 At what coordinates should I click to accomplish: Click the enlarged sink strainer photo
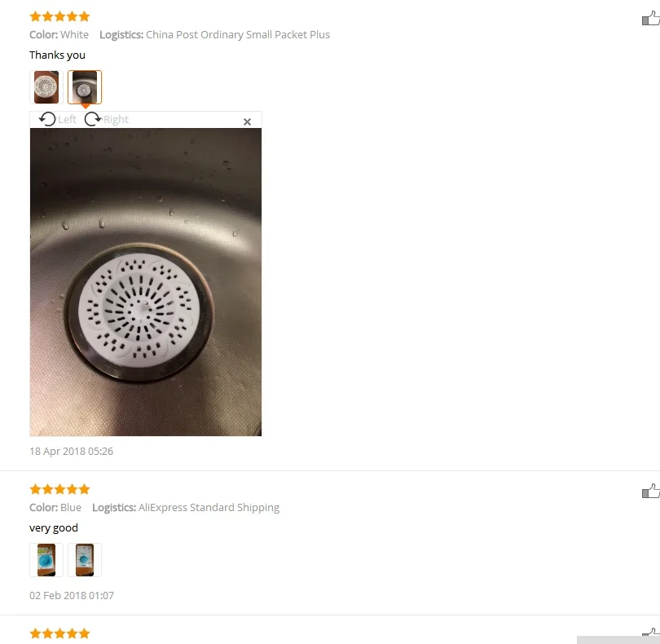coord(146,282)
